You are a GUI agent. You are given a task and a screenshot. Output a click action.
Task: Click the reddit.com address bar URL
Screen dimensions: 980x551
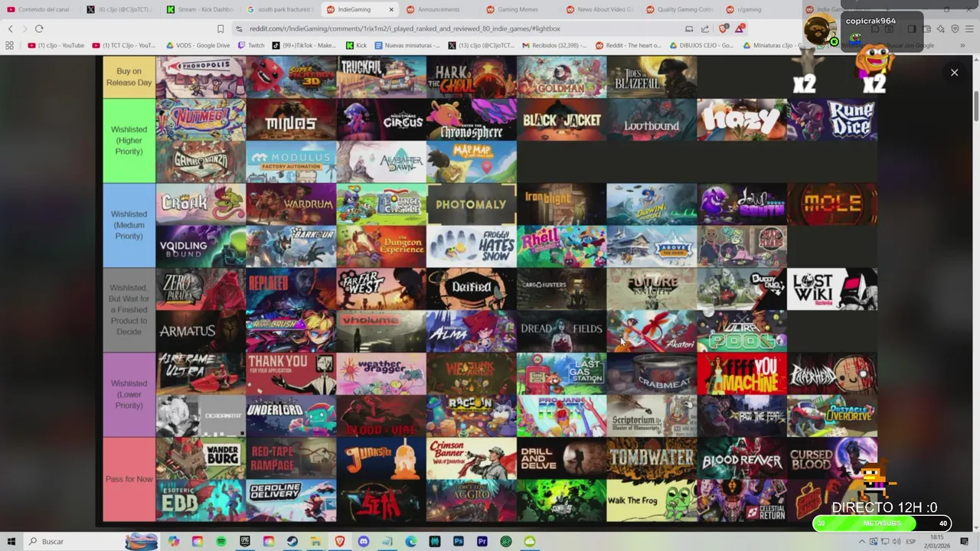405,29
